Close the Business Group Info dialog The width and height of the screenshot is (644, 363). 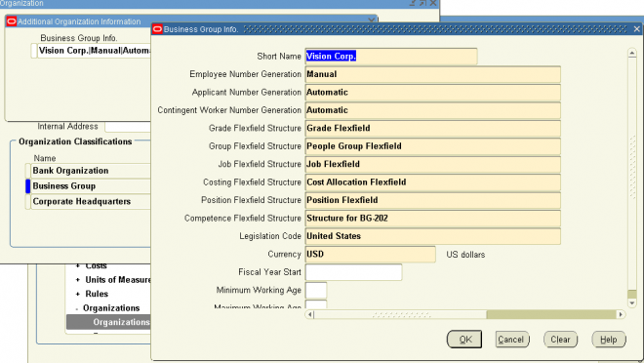[x=636, y=29]
